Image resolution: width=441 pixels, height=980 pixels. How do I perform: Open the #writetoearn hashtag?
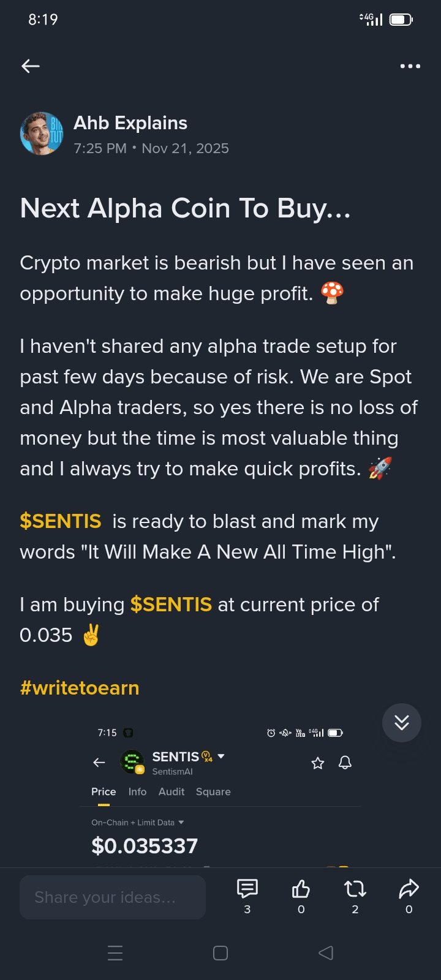[x=80, y=688]
